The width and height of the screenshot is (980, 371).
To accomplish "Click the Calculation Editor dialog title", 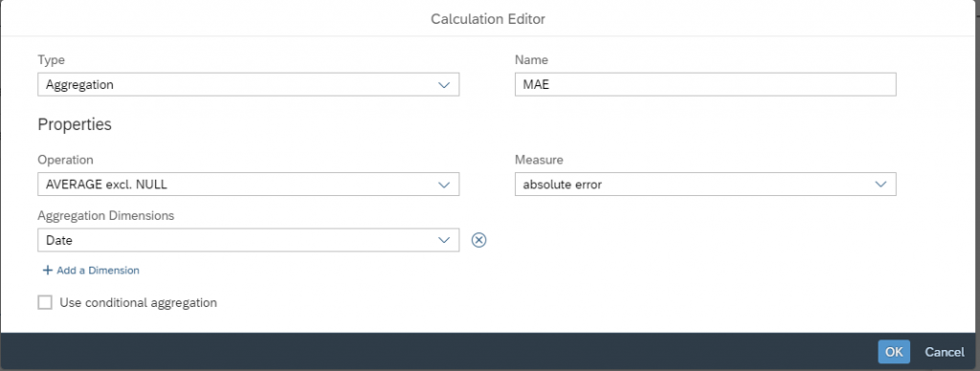I will [488, 19].
